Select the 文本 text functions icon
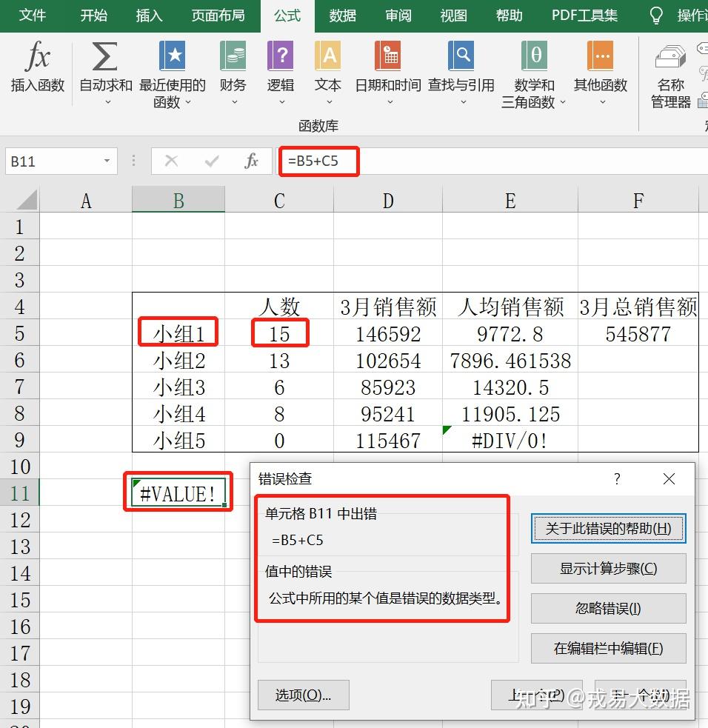This screenshot has width=708, height=728. pyautogui.click(x=327, y=56)
